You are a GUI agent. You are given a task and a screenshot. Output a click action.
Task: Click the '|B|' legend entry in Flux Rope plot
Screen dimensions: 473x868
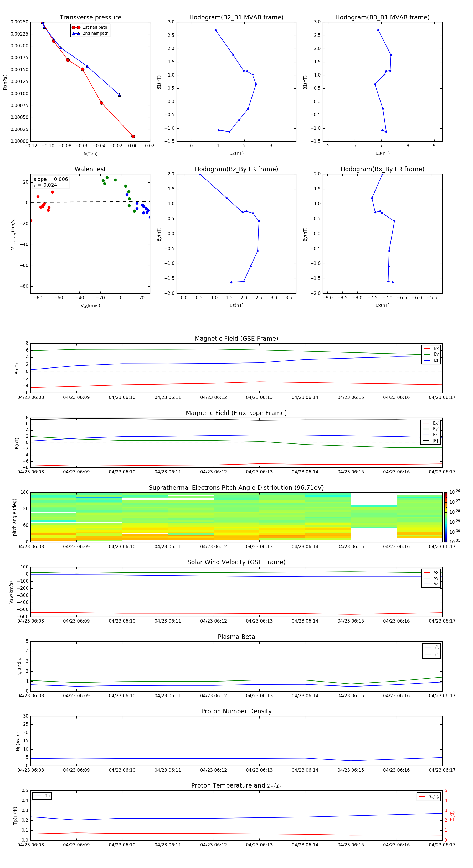click(x=431, y=441)
